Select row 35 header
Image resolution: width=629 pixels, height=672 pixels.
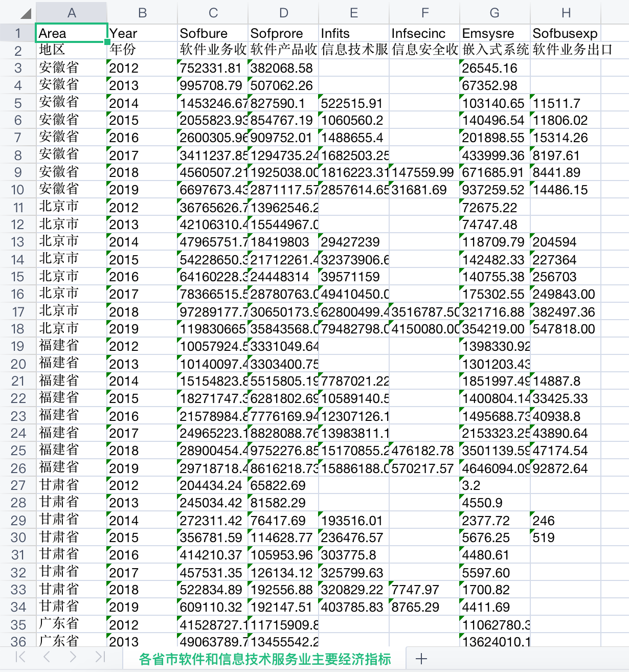[x=18, y=624]
